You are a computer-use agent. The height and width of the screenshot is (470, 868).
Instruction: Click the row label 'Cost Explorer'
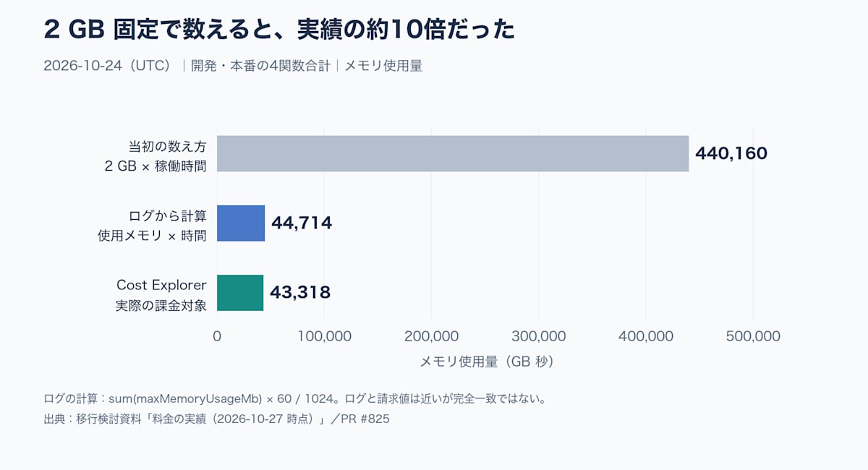pyautogui.click(x=161, y=285)
